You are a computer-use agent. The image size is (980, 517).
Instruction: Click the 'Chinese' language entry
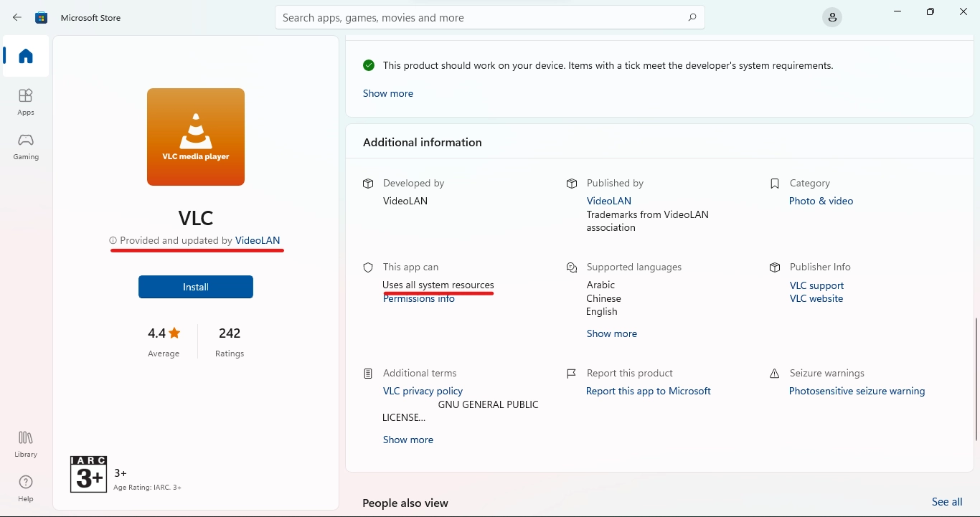(604, 299)
